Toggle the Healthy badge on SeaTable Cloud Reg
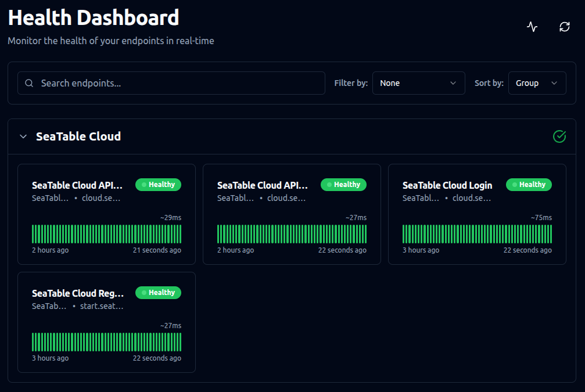This screenshot has height=392, width=585. (158, 293)
